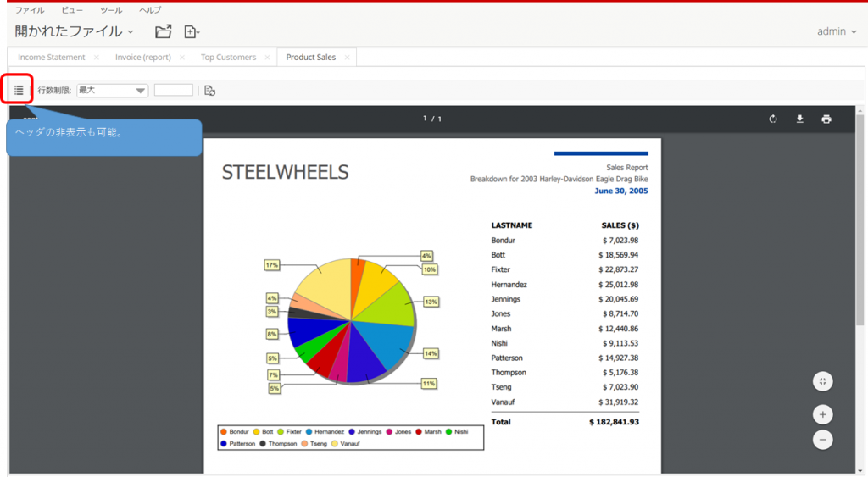Image resolution: width=868 pixels, height=477 pixels.
Task: Click the Bondur orange legend swatch
Action: click(224, 432)
